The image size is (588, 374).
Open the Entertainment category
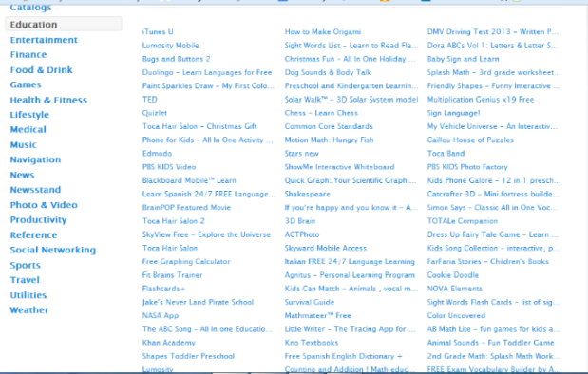44,40
